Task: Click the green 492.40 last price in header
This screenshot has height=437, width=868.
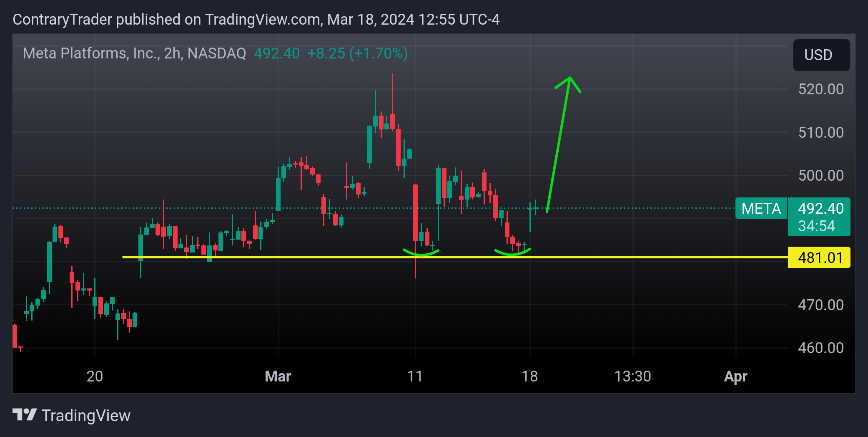Action: click(277, 53)
